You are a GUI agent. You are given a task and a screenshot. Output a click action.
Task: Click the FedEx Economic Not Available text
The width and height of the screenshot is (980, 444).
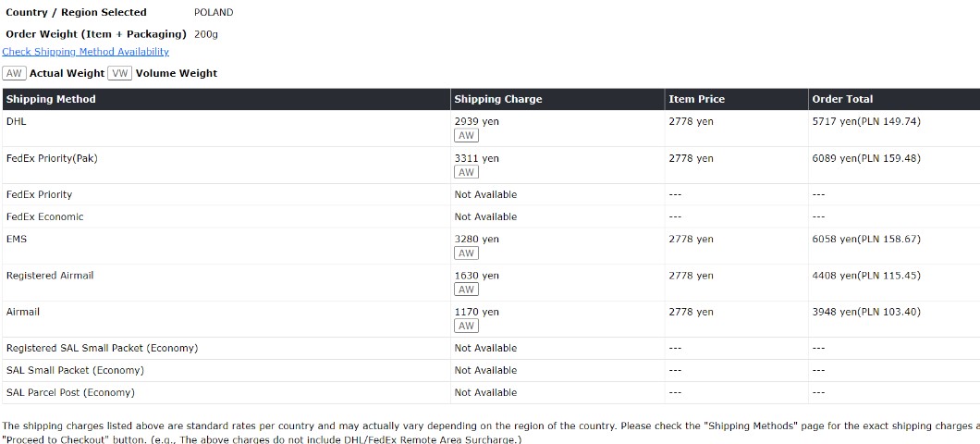point(485,216)
